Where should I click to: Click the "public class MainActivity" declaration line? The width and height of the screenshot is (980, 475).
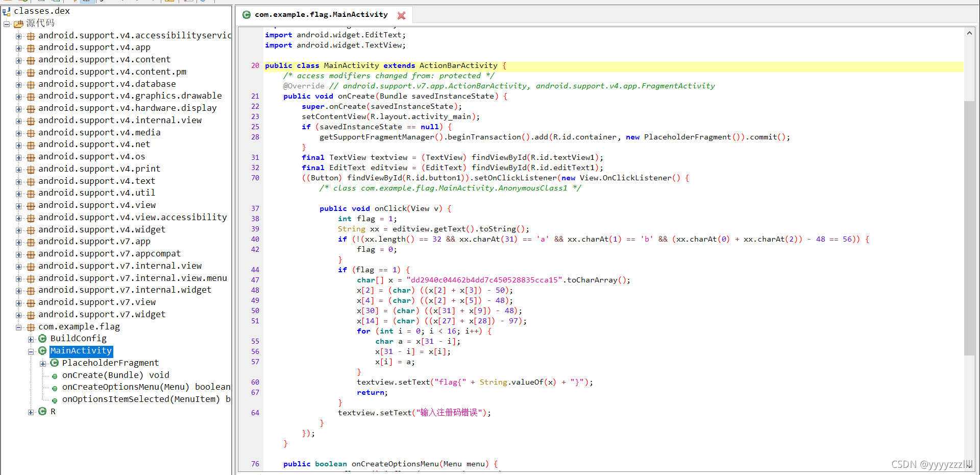click(x=385, y=66)
